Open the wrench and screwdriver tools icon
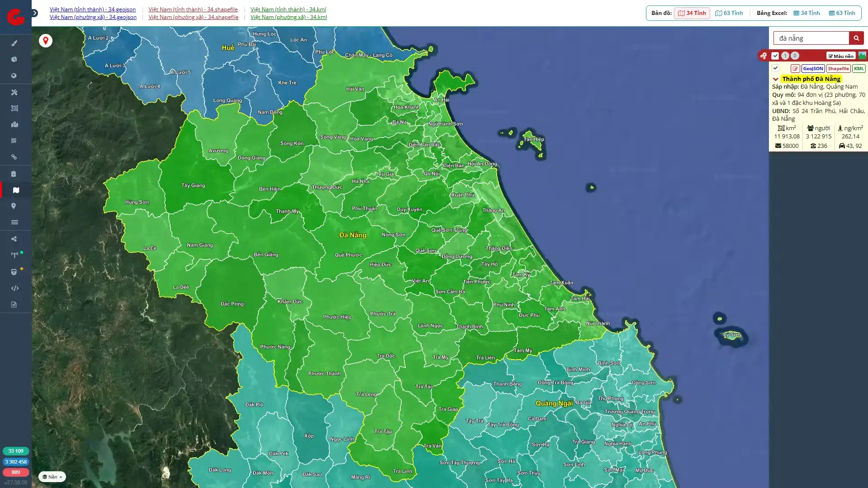This screenshot has width=868, height=488. click(x=14, y=92)
